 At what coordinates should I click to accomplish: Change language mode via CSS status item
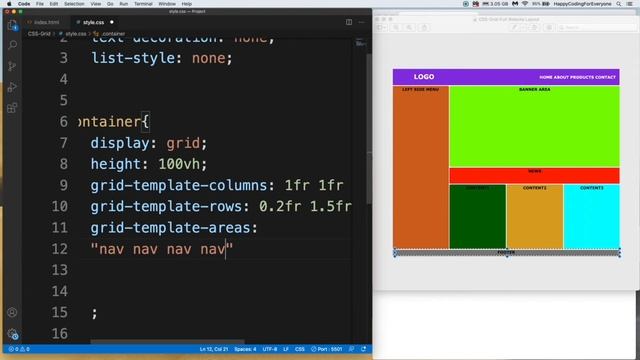click(300, 349)
